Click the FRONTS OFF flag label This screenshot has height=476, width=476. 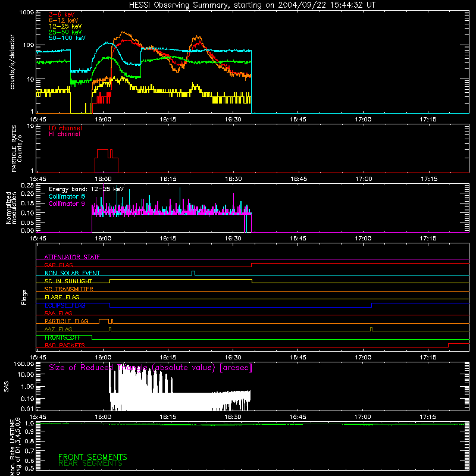[62, 337]
